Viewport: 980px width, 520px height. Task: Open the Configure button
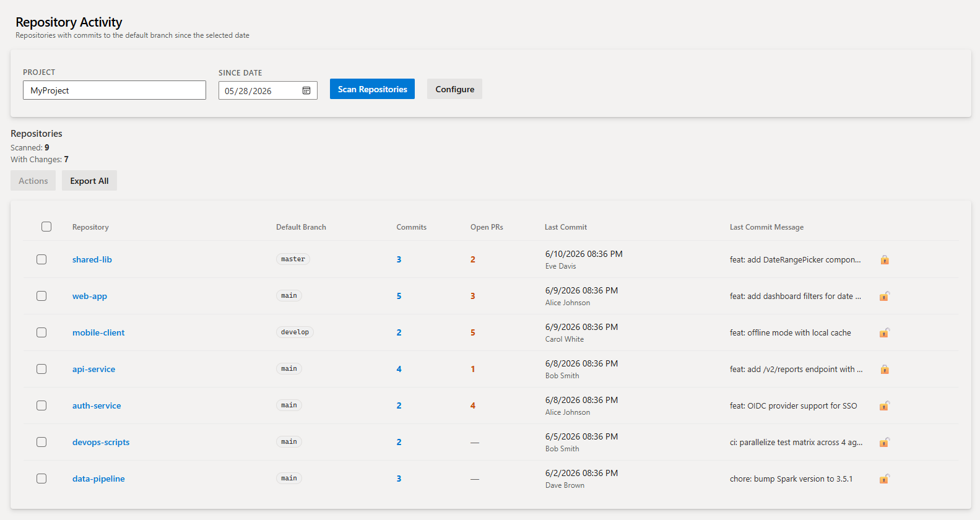(x=454, y=89)
